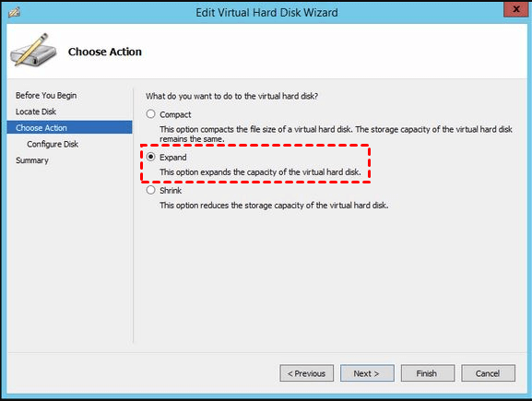Click the wizard icon in title bar

15,12
